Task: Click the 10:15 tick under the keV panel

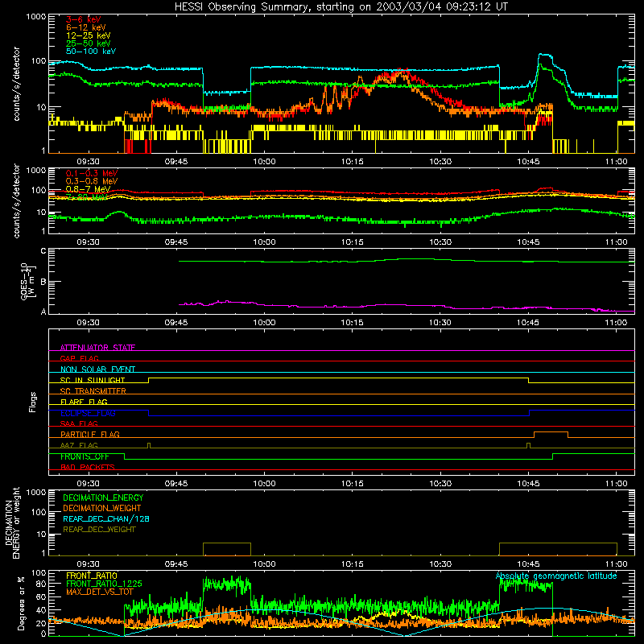Action: click(353, 162)
